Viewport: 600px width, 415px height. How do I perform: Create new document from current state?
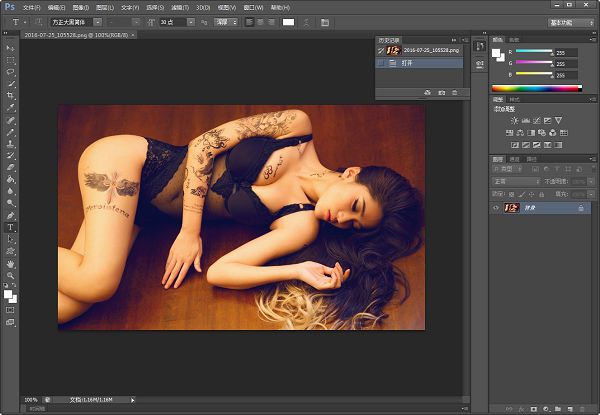428,93
